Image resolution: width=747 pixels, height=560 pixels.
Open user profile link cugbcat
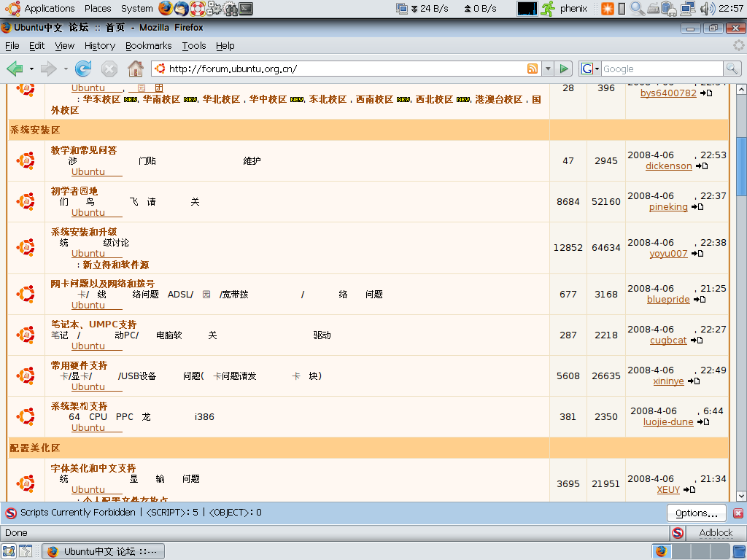coord(668,341)
